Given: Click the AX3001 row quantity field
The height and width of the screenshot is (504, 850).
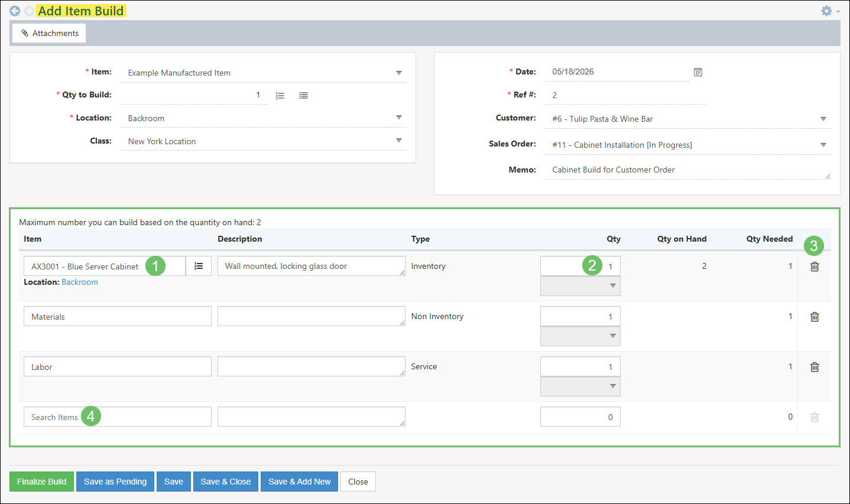Looking at the screenshot, I should [x=580, y=266].
